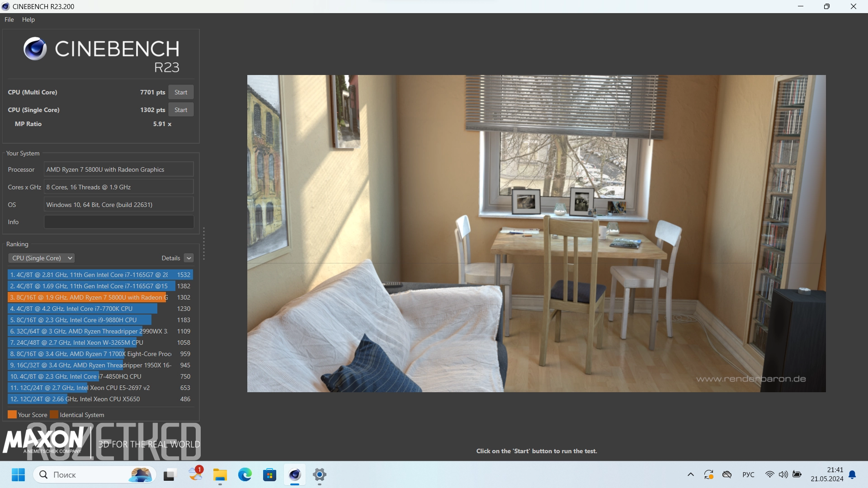
Task: Click the brown Identical System legend swatch
Action: point(54,414)
